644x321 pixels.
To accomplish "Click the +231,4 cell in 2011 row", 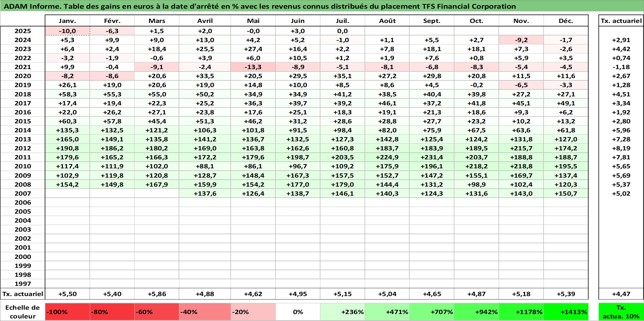I will (432, 157).
